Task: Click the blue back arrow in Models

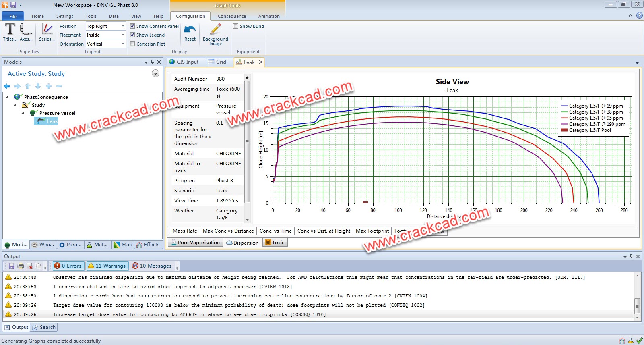Action: [7, 86]
